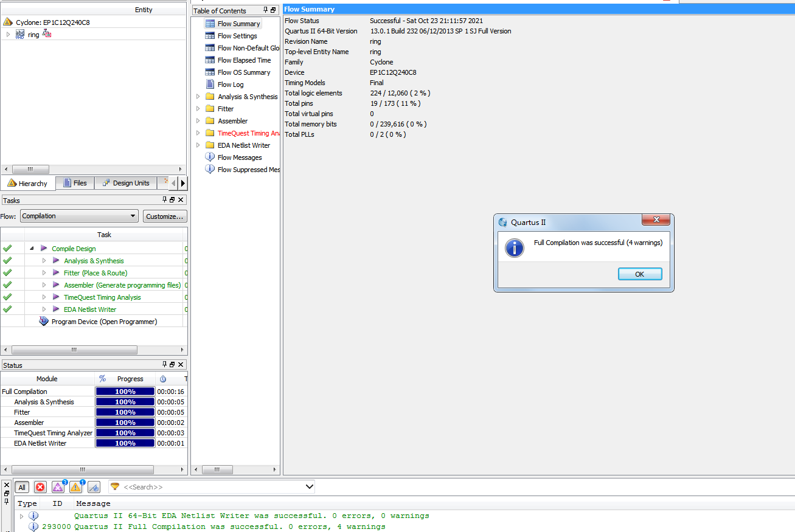Close the Tasks panel
Image resolution: width=795 pixels, height=532 pixels.
click(181, 200)
